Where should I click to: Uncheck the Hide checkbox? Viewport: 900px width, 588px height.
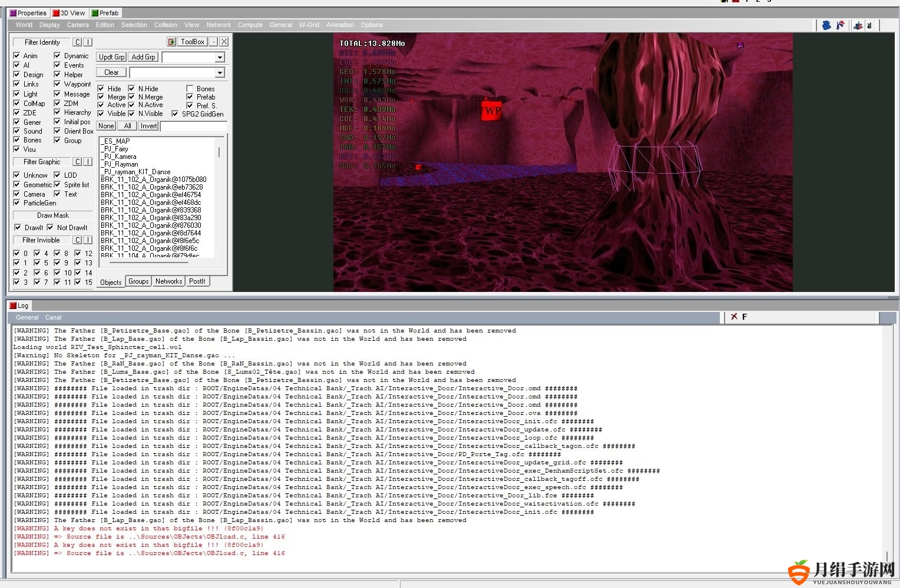coord(101,89)
